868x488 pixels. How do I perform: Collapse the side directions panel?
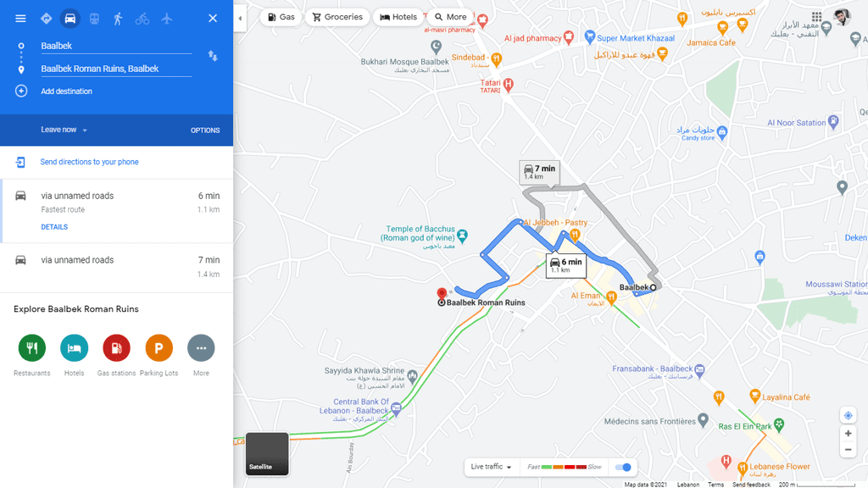coord(240,19)
